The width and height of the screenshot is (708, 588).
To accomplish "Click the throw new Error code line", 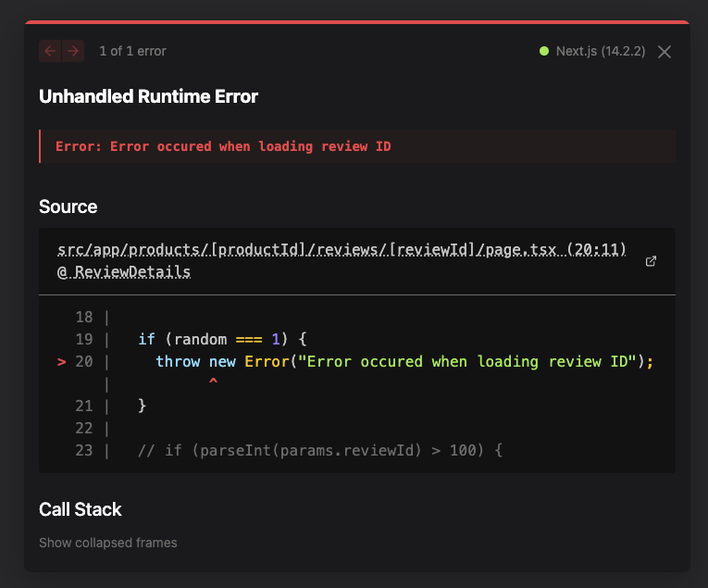I will pyautogui.click(x=404, y=362).
